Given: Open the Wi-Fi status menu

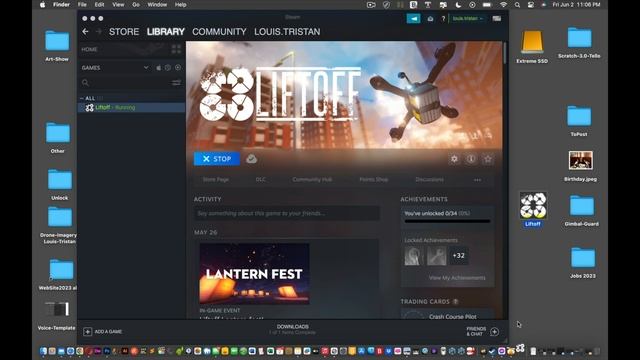Looking at the screenshot, I should click(x=504, y=5).
